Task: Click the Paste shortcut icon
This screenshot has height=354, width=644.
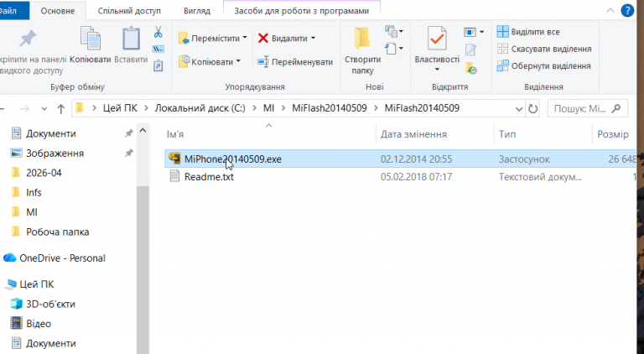Action: (x=158, y=65)
